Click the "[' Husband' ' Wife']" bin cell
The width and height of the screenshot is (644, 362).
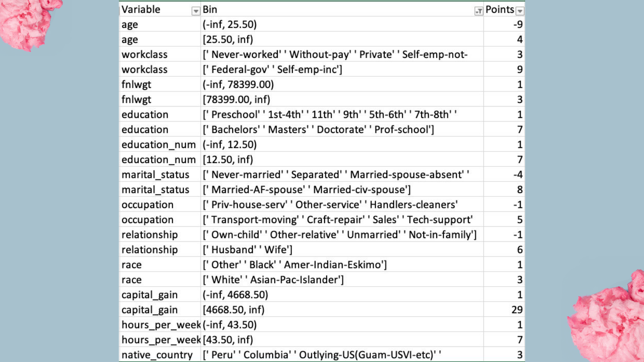pyautogui.click(x=248, y=250)
